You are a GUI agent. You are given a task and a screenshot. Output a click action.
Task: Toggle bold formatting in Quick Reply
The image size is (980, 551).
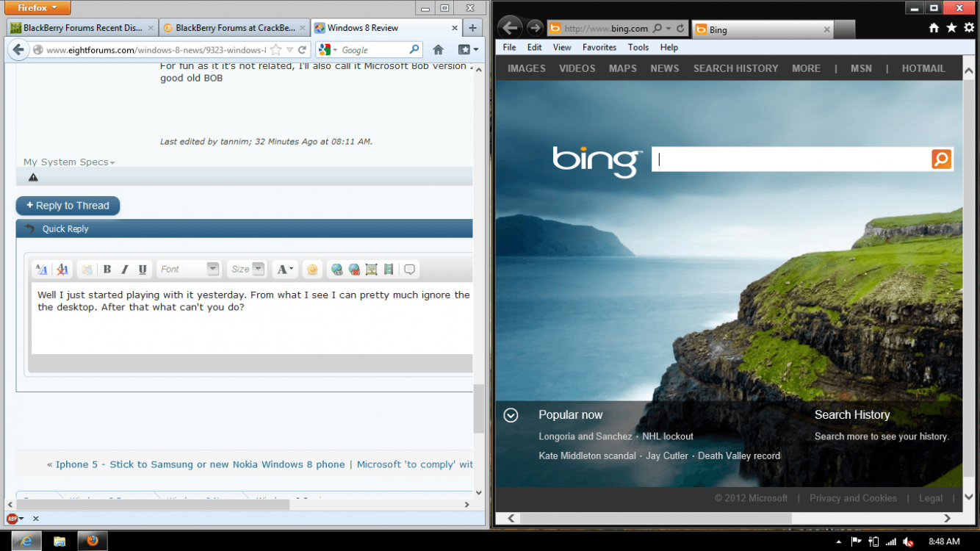(x=107, y=269)
